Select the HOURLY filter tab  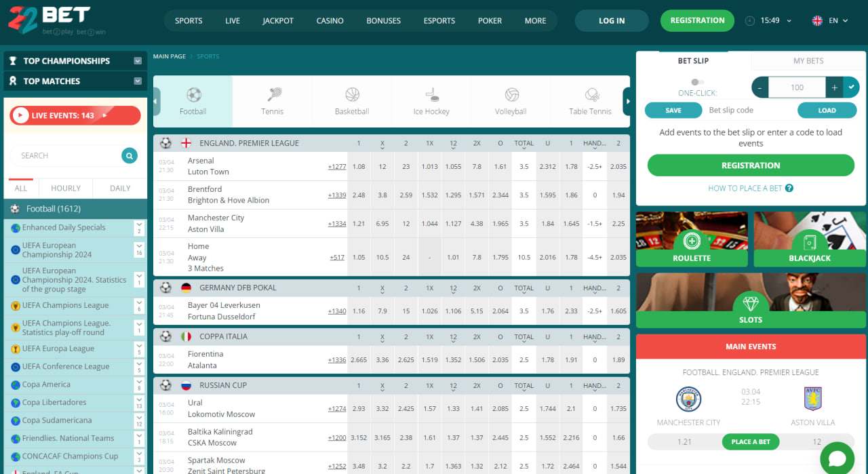(66, 189)
